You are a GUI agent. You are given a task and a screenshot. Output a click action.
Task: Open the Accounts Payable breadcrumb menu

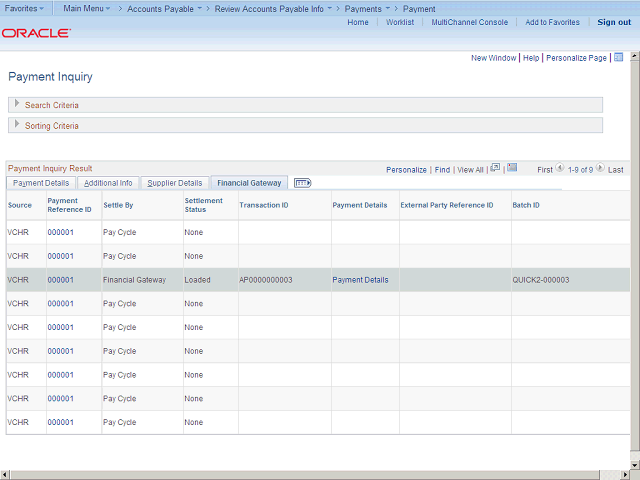[x=164, y=8]
